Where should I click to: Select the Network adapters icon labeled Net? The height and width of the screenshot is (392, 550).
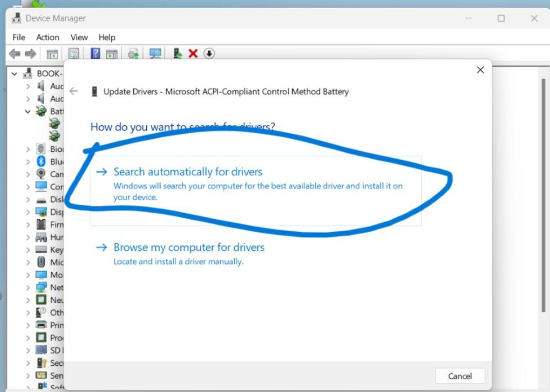tap(41, 287)
